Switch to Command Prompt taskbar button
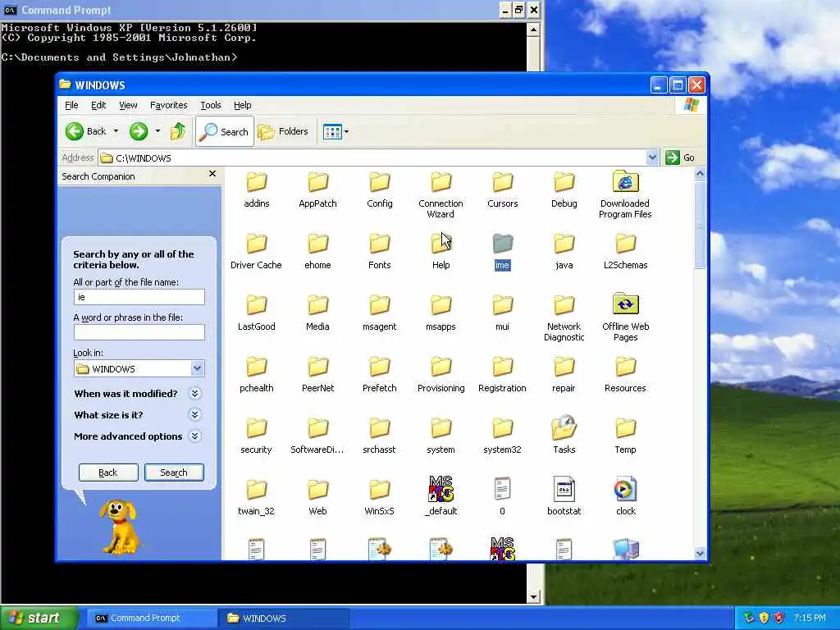Image resolution: width=840 pixels, height=630 pixels. click(152, 618)
